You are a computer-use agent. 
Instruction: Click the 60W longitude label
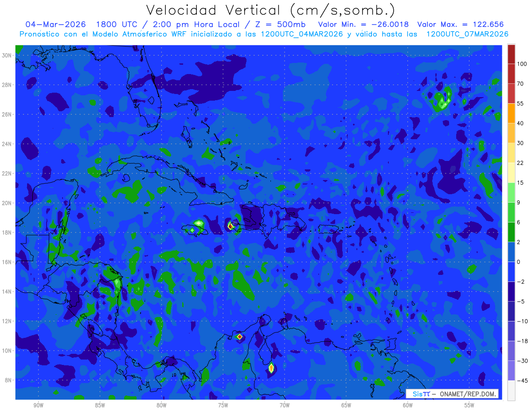[408, 405]
